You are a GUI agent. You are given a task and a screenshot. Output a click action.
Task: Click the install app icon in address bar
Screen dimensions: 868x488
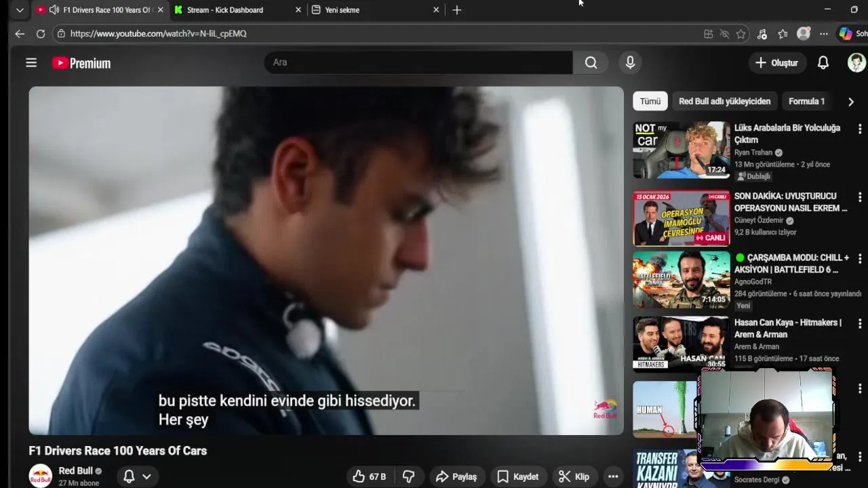coord(708,33)
